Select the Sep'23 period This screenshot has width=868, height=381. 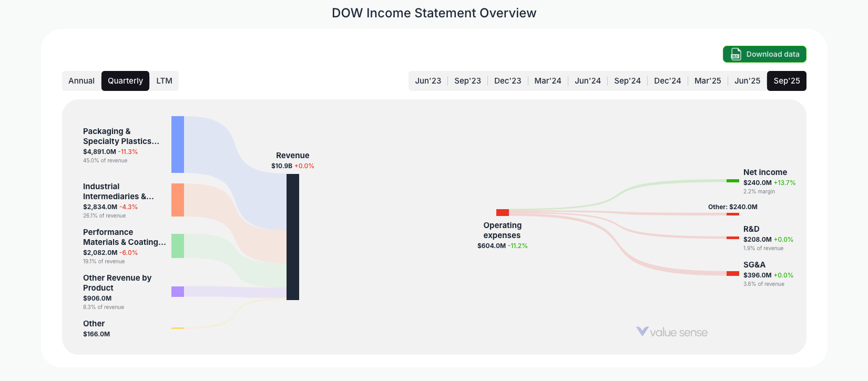(x=467, y=81)
